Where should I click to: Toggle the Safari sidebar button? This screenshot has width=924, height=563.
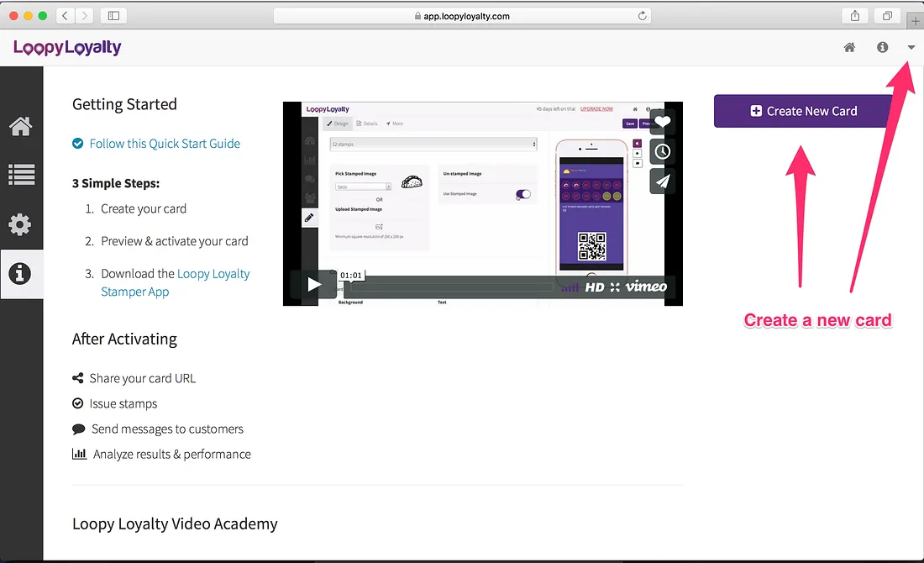click(113, 16)
